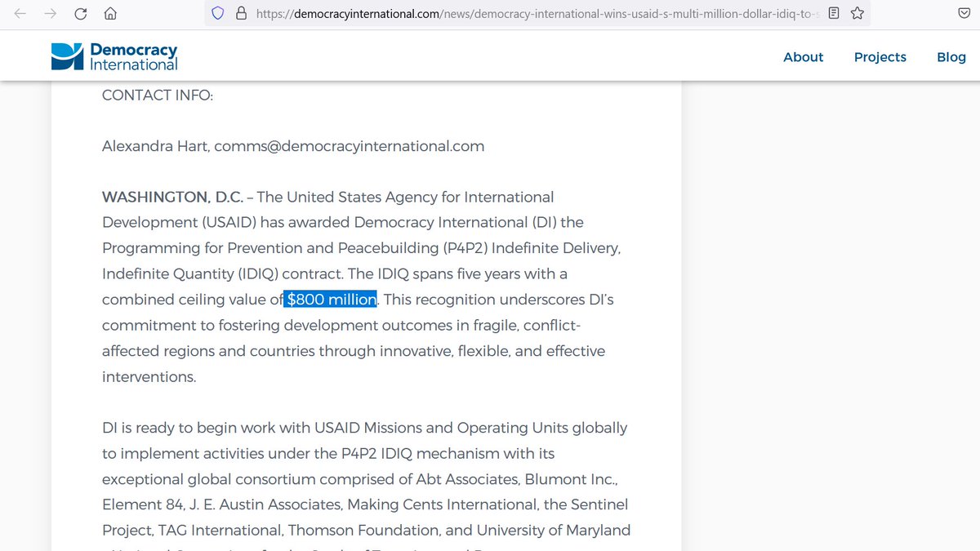Open the Projects menu item
This screenshot has height=551, width=980.
[880, 57]
